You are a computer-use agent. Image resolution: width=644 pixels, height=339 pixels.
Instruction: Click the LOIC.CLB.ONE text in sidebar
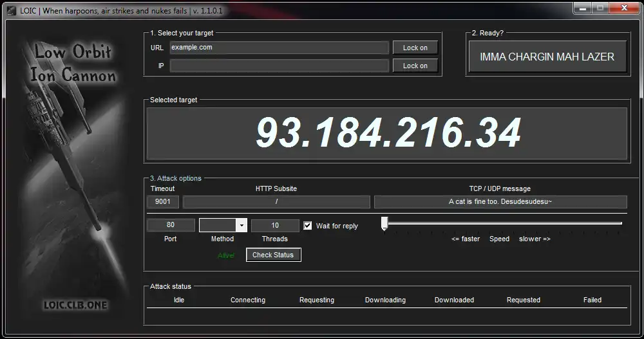75,305
